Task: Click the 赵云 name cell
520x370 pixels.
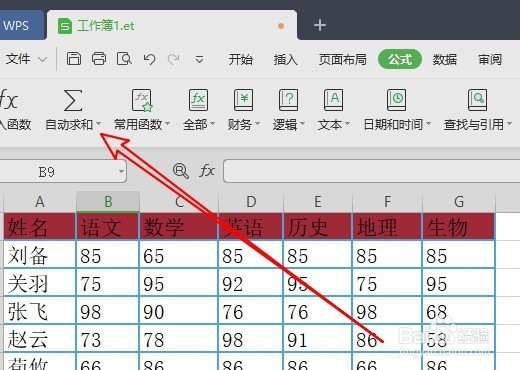Action: [x=40, y=339]
